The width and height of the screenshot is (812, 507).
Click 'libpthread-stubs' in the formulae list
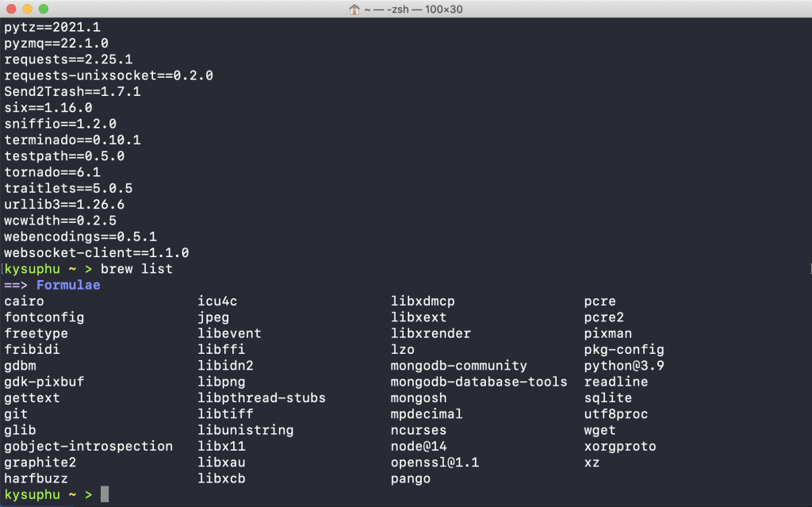(x=262, y=398)
